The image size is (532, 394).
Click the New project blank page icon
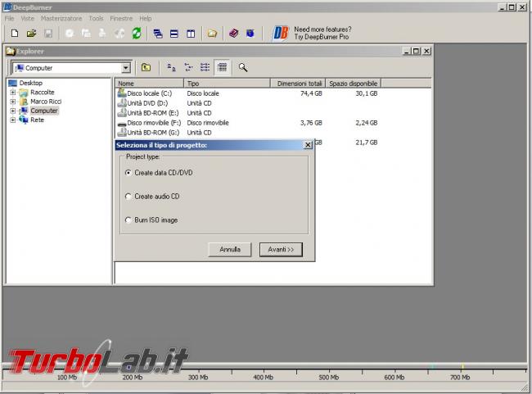[15, 34]
